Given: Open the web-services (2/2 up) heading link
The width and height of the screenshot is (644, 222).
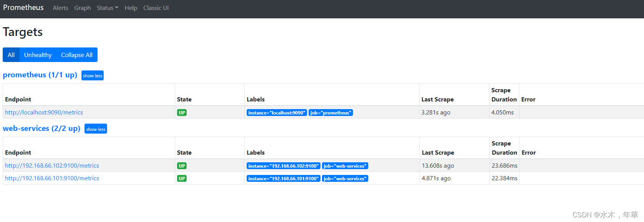Looking at the screenshot, I should click(42, 128).
